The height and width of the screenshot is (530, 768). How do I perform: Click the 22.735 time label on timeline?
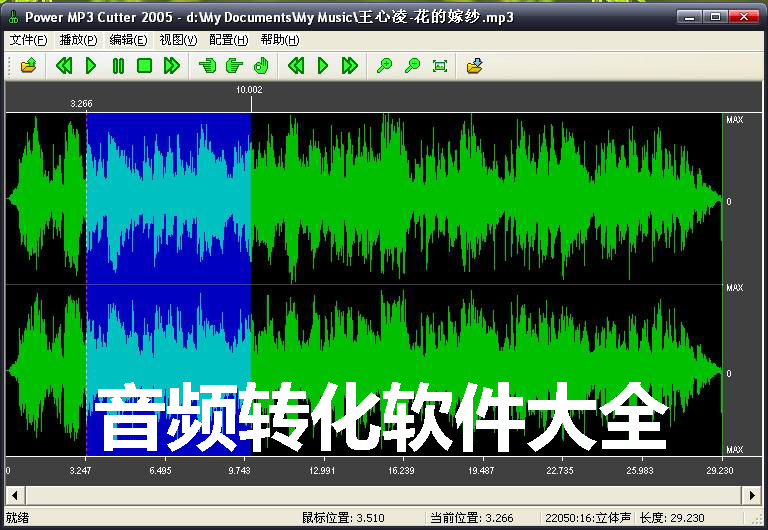560,470
